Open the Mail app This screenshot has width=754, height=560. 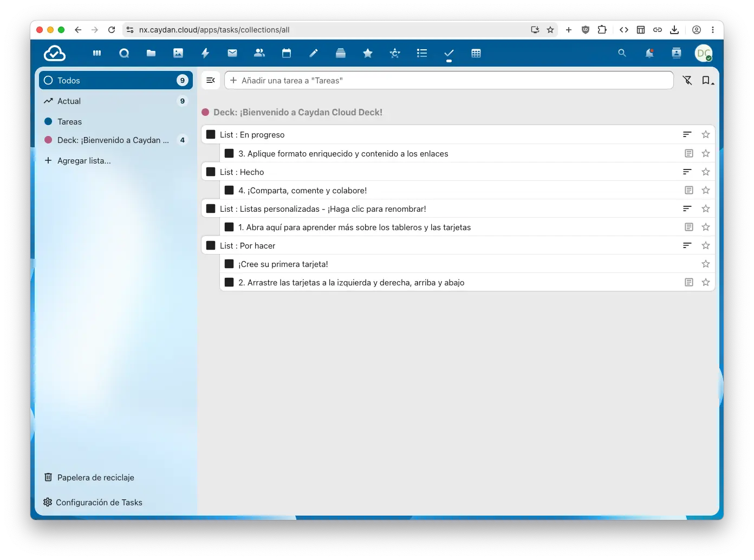pos(232,53)
